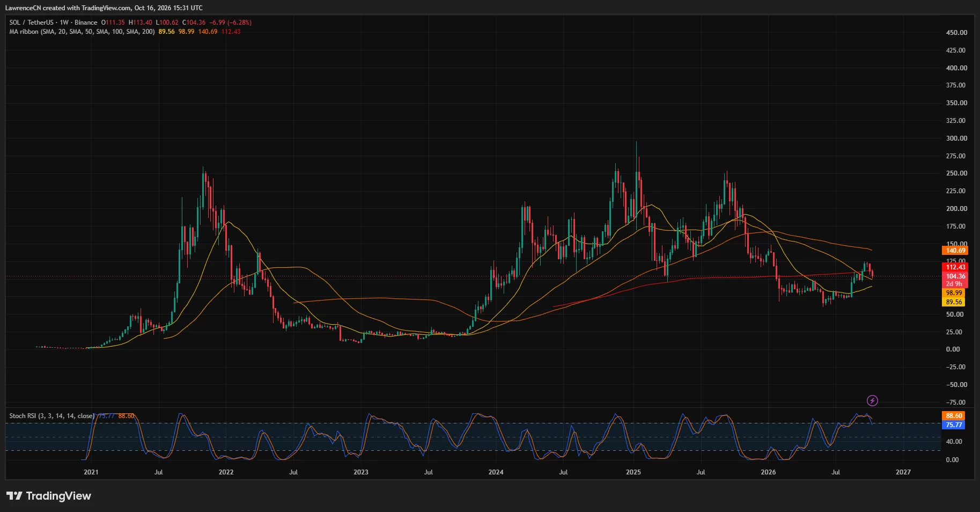Viewport: 980px width, 512px height.
Task: Click the 350.00 price axis label
Action: 956,103
